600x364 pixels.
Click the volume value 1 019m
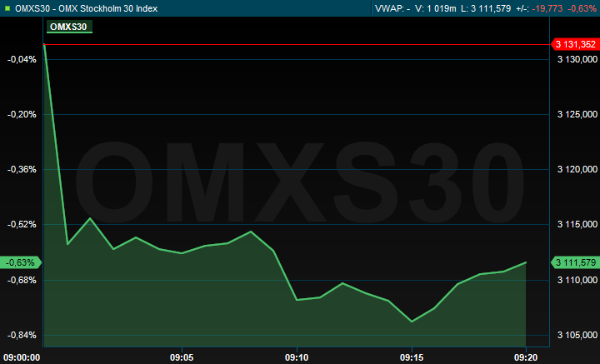tap(441, 8)
